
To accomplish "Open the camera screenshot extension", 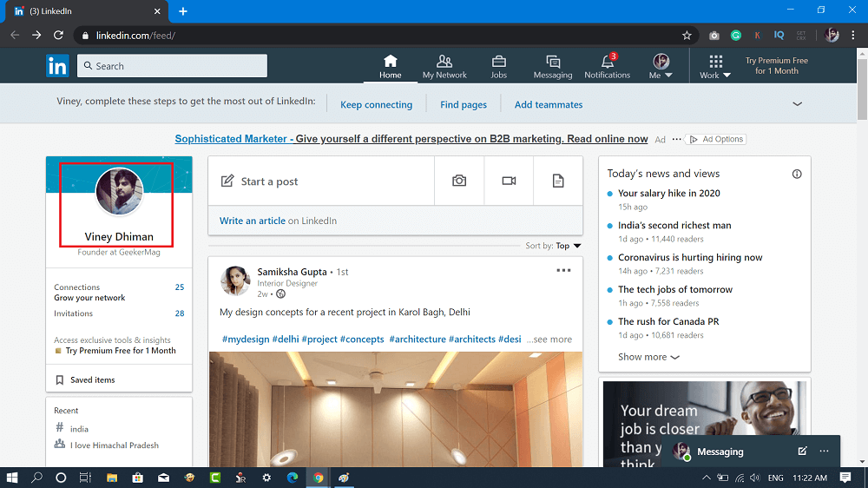I will click(714, 36).
